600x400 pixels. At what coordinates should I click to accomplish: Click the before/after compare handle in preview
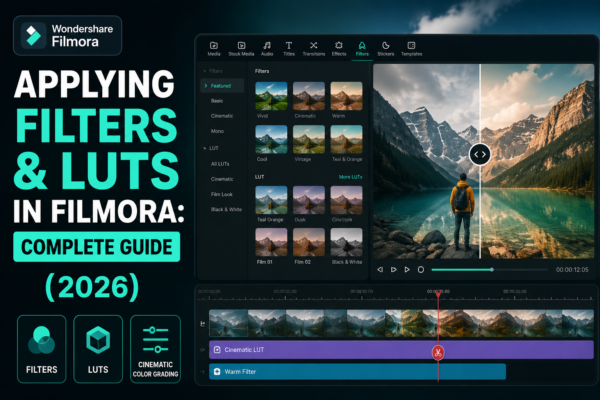click(480, 154)
